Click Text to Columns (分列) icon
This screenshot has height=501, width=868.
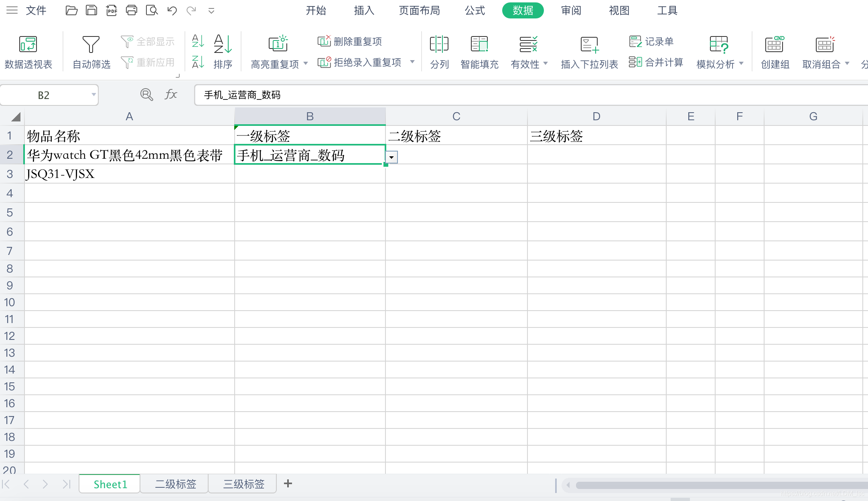click(439, 44)
